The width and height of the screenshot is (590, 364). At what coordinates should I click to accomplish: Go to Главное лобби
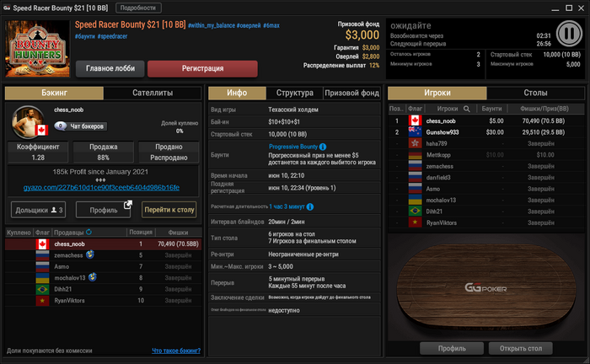pos(110,68)
